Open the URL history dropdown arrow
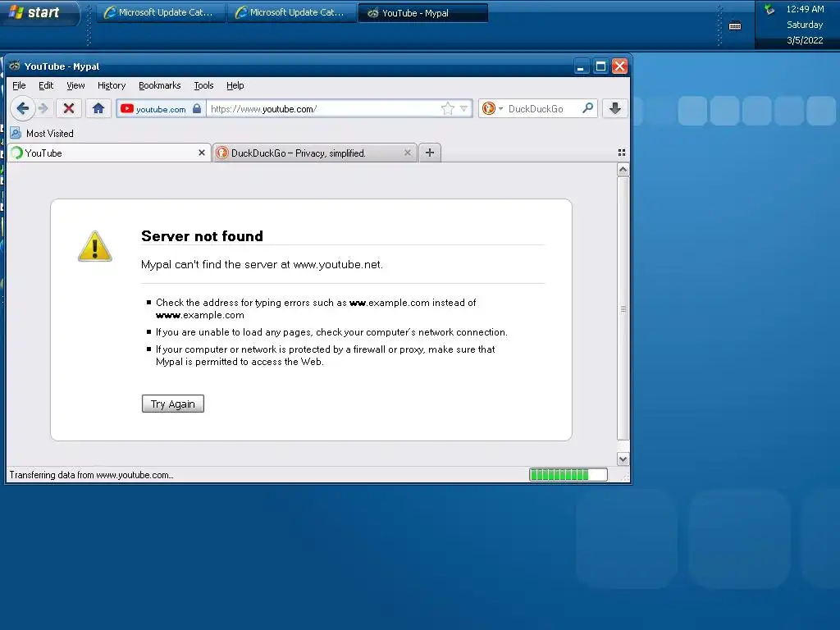This screenshot has width=840, height=630. click(464, 109)
